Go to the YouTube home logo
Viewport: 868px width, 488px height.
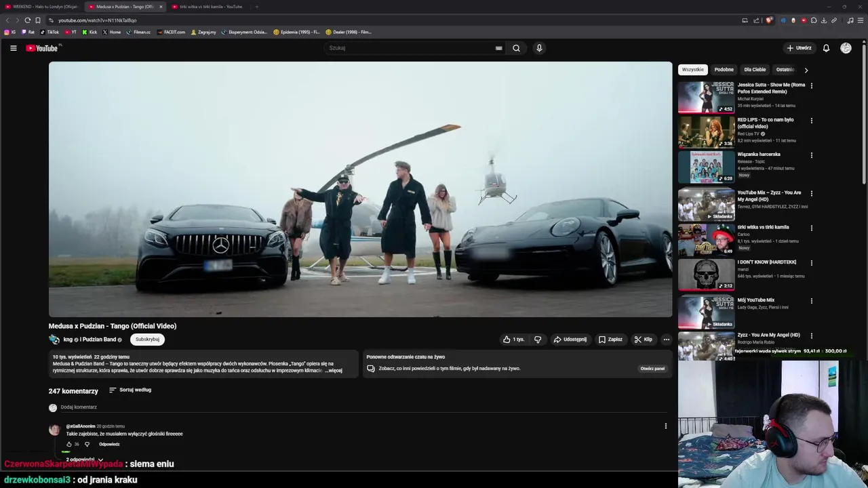tap(42, 48)
